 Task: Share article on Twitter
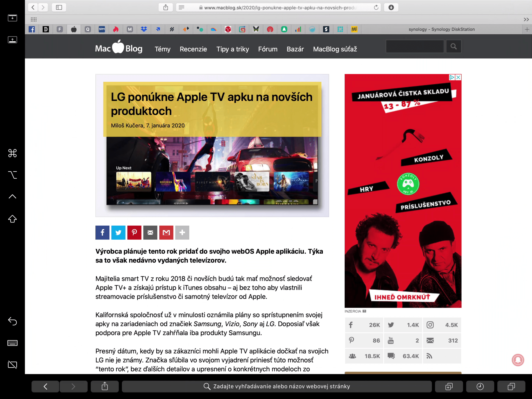(x=118, y=232)
